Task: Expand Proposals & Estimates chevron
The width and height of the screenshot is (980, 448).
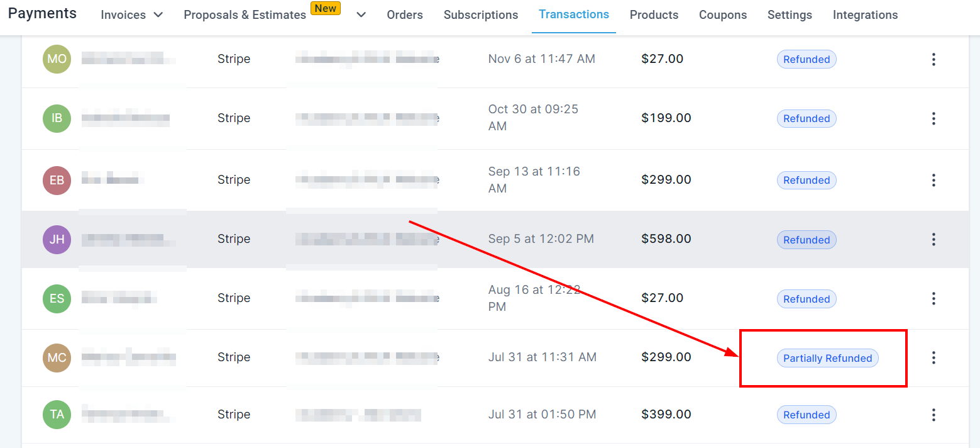Action: [361, 14]
